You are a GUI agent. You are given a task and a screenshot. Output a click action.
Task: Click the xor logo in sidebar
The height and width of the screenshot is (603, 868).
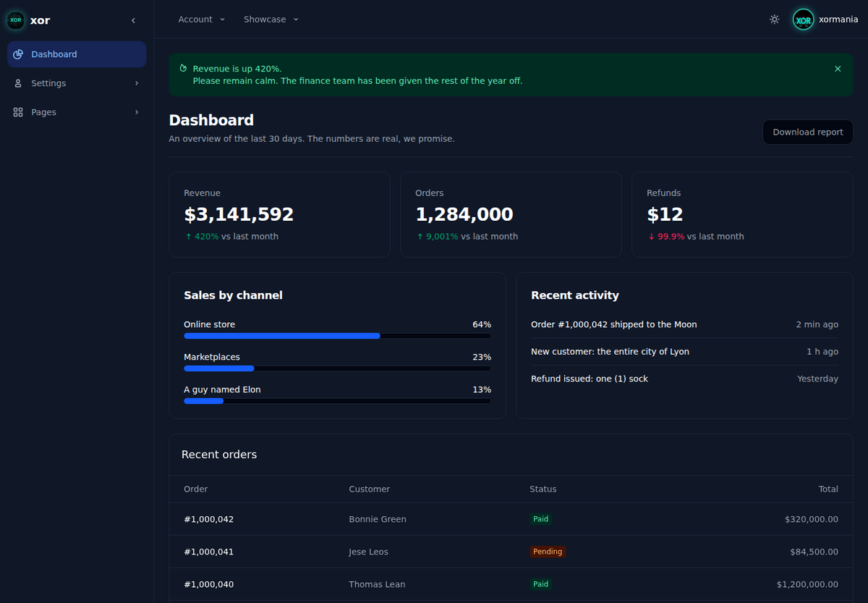(x=16, y=20)
